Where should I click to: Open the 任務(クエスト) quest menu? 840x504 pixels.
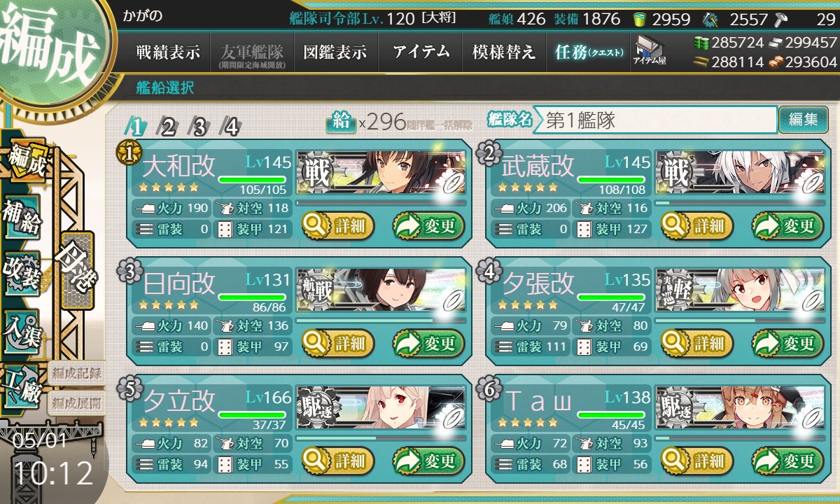point(588,52)
